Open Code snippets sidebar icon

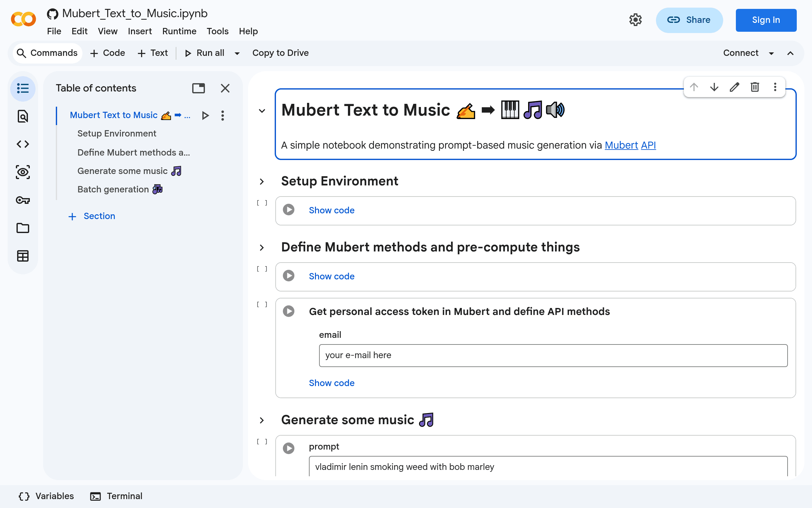[x=23, y=144]
